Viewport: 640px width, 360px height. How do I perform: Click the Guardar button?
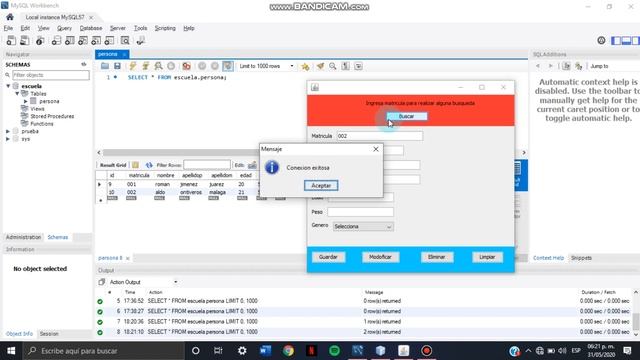coord(328,257)
